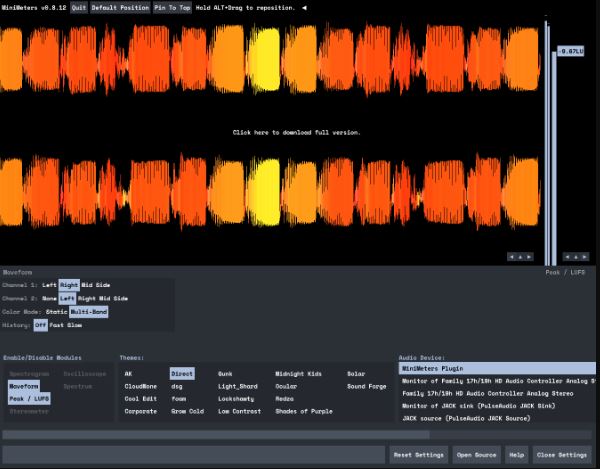Disable the Waveform module toggle
The image size is (600, 469).
click(x=24, y=386)
